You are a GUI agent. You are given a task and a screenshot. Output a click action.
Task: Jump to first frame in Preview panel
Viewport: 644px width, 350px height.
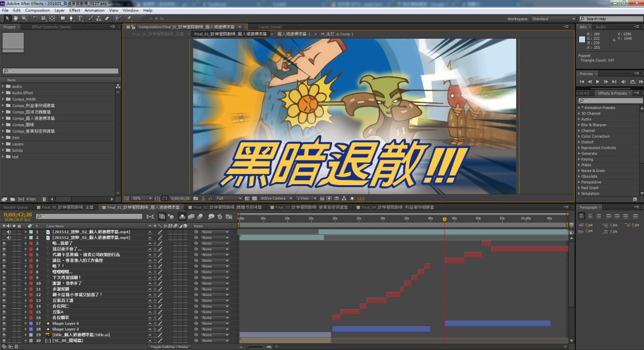[x=582, y=81]
